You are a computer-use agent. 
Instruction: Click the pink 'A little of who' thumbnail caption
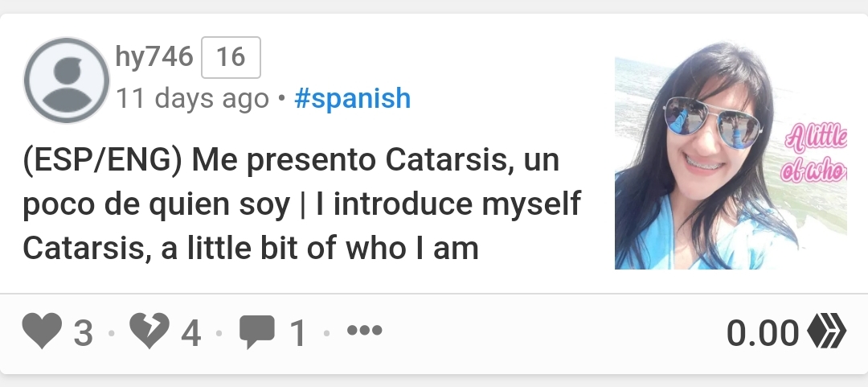coord(814,153)
